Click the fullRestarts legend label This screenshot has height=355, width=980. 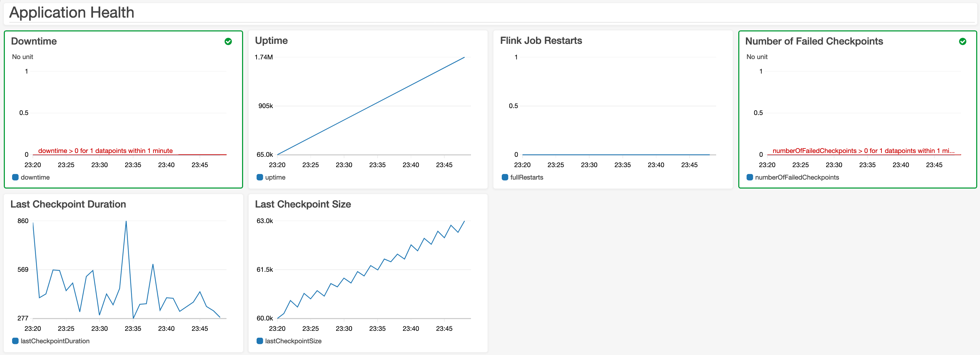click(x=527, y=177)
